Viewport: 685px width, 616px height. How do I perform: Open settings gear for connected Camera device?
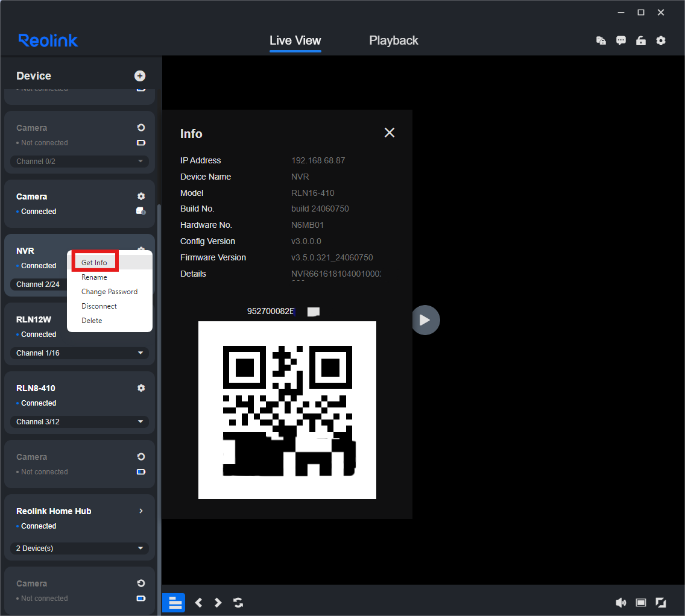pyautogui.click(x=140, y=196)
